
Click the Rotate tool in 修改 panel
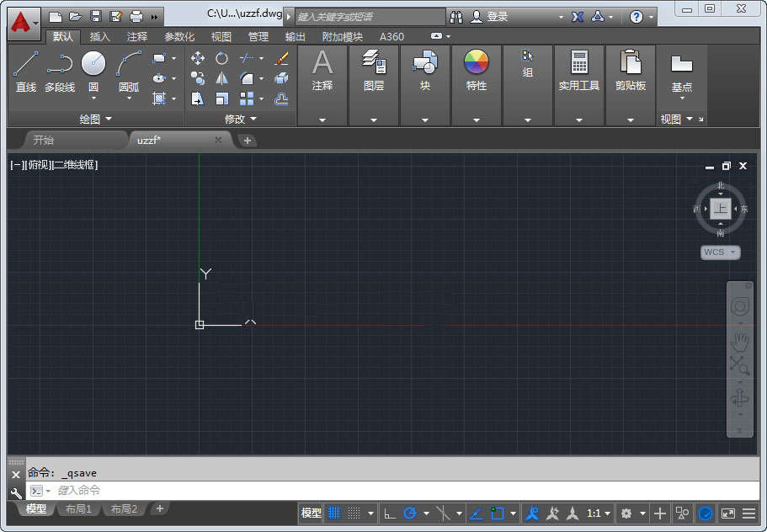click(x=221, y=58)
